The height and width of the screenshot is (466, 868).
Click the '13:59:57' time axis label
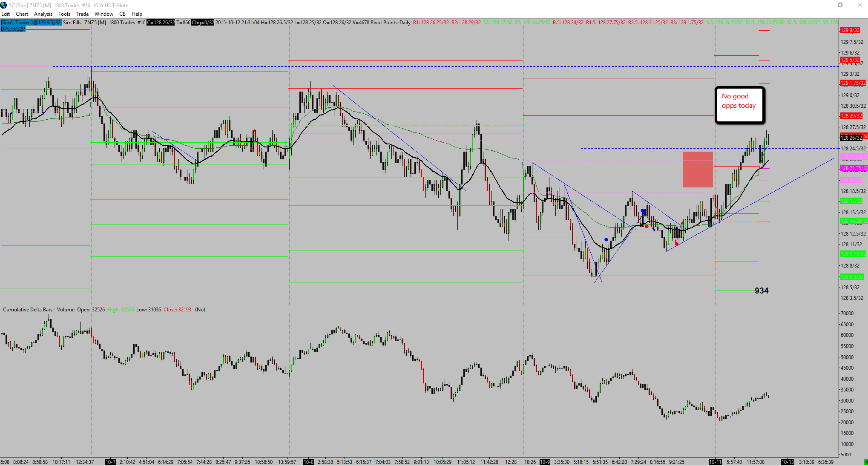pos(287,462)
